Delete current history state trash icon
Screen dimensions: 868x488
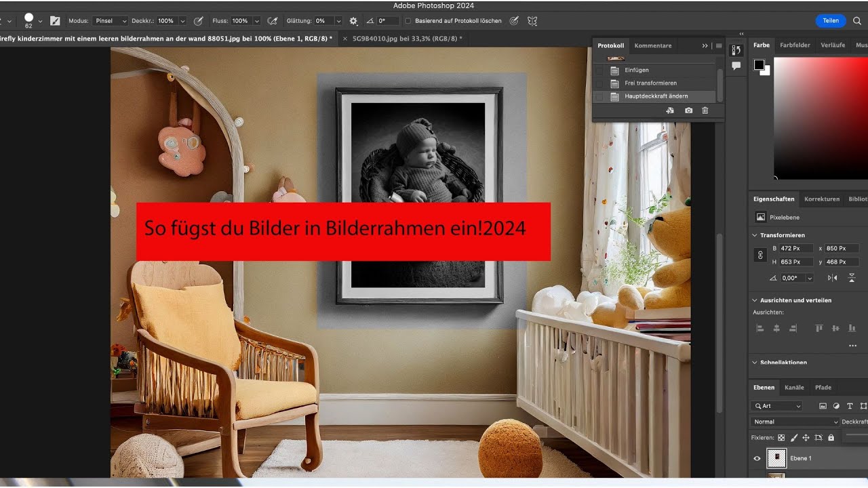[x=705, y=110]
